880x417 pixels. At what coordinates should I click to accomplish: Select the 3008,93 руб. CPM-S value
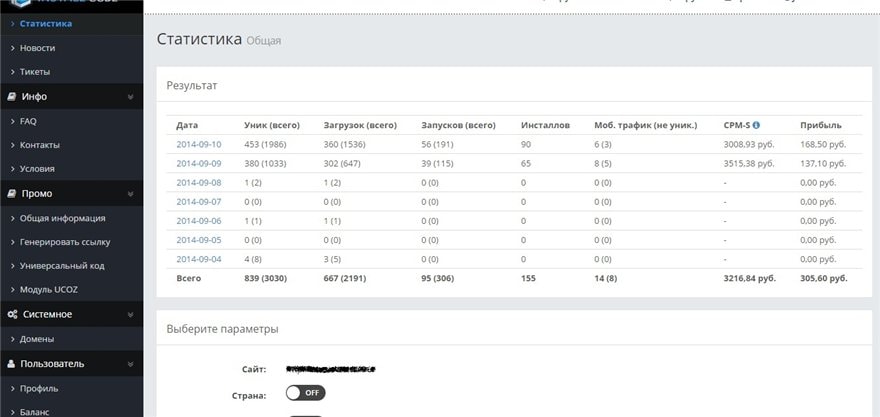click(x=749, y=144)
